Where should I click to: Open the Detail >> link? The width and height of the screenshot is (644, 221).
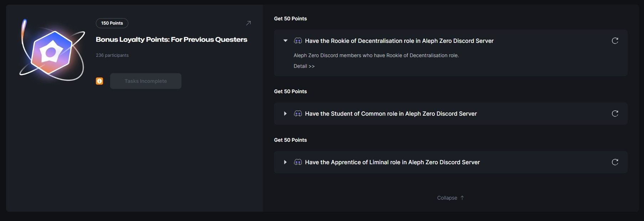[304, 66]
